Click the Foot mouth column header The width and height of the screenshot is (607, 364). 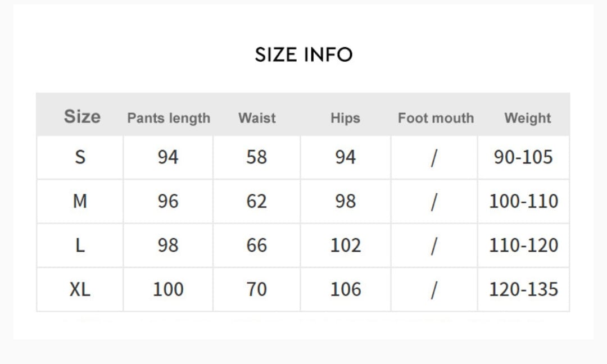pos(436,118)
